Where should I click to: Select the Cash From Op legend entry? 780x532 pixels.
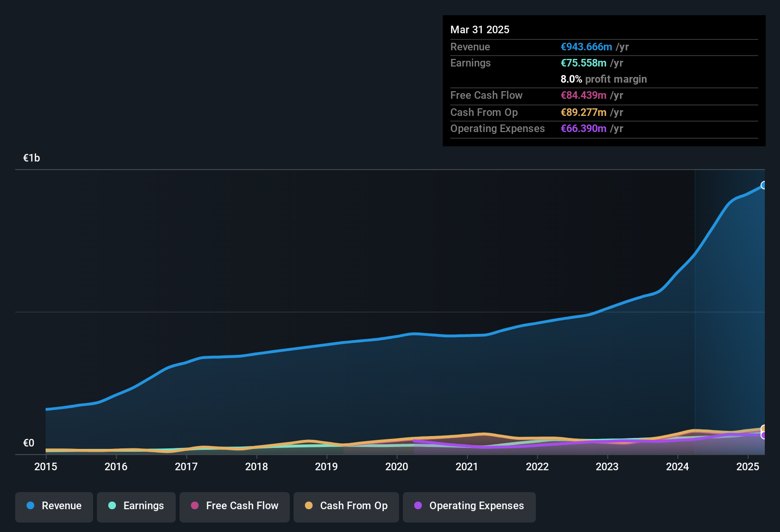tap(346, 506)
